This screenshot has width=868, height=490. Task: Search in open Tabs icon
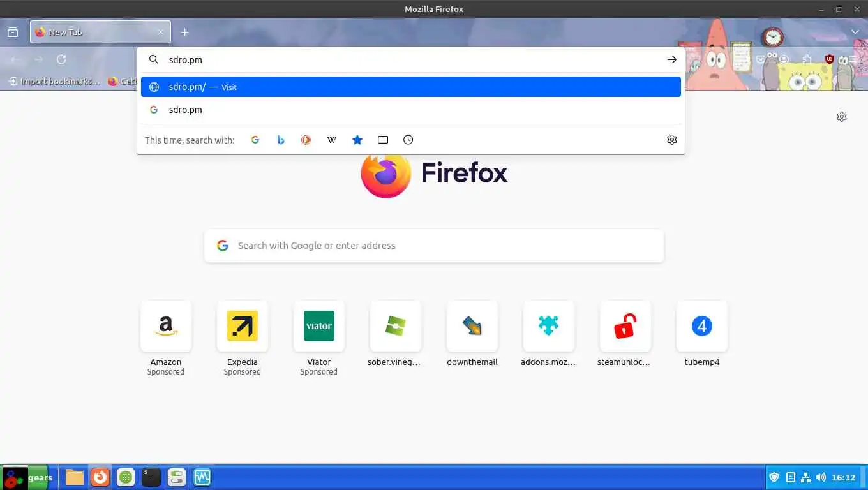tap(383, 140)
